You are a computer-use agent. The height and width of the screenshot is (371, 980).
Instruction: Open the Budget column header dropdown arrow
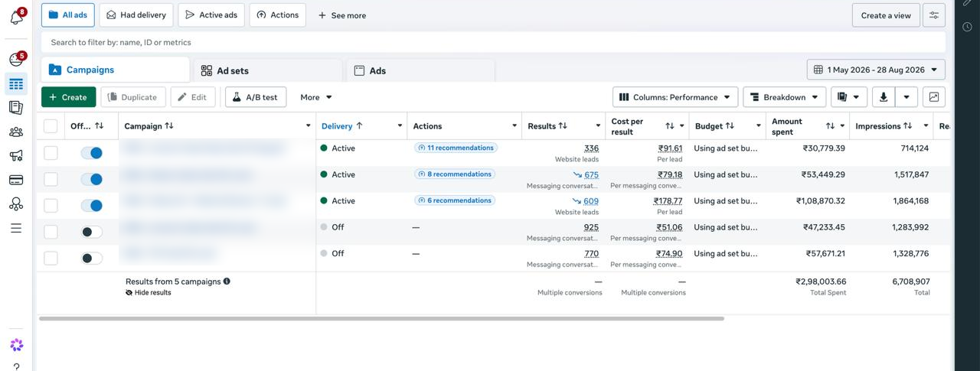point(759,126)
